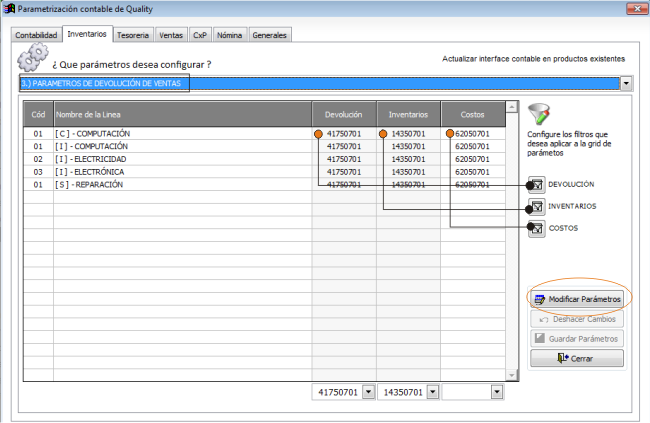This screenshot has height=423, width=650.
Task: Click Deshacer Cambios button
Action: [577, 319]
